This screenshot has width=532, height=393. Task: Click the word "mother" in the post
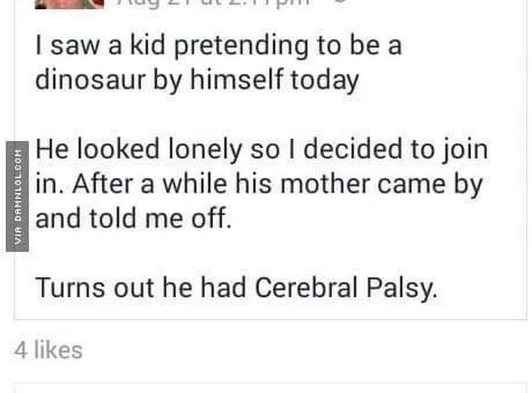325,184
